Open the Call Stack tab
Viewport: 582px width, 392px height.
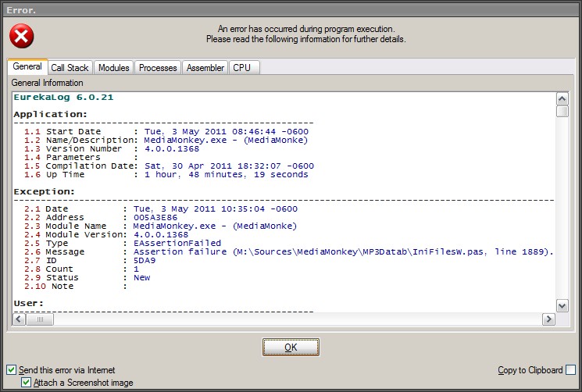point(70,68)
